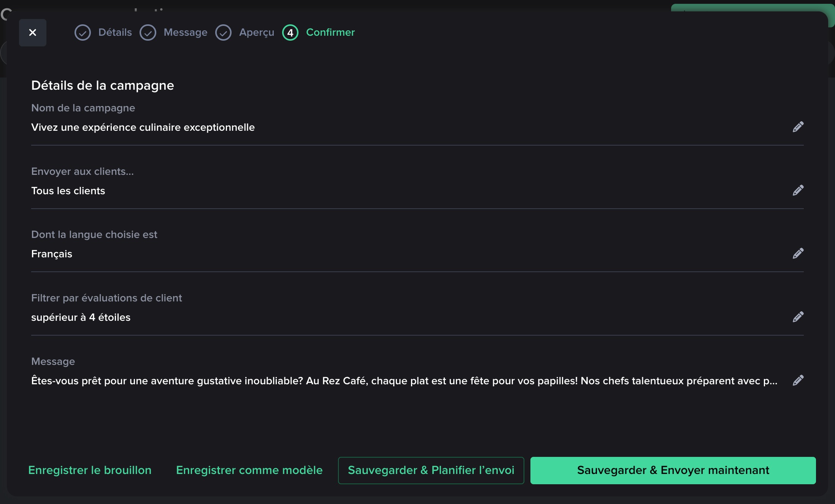Screen dimensions: 835x504
Task: Click the Message step checkmark icon
Action: point(148,33)
